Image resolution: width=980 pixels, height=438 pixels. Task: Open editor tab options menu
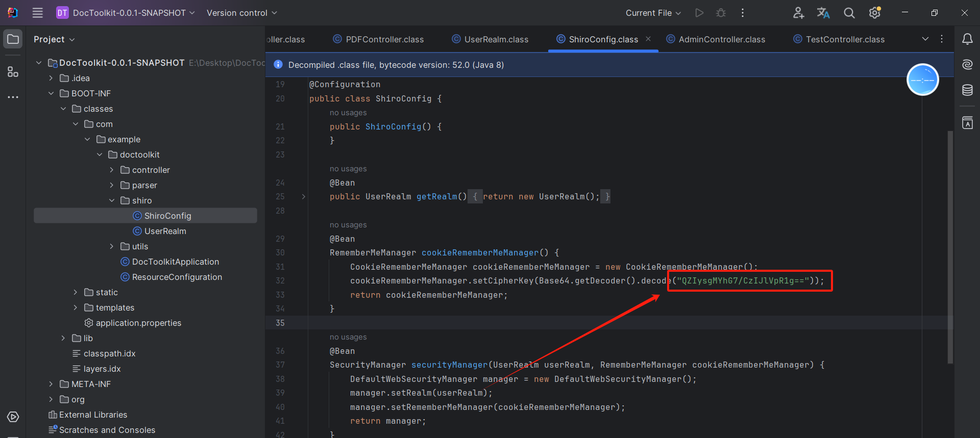click(x=942, y=39)
